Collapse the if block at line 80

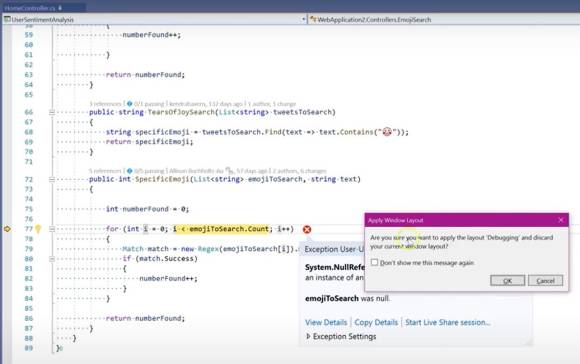point(52,259)
